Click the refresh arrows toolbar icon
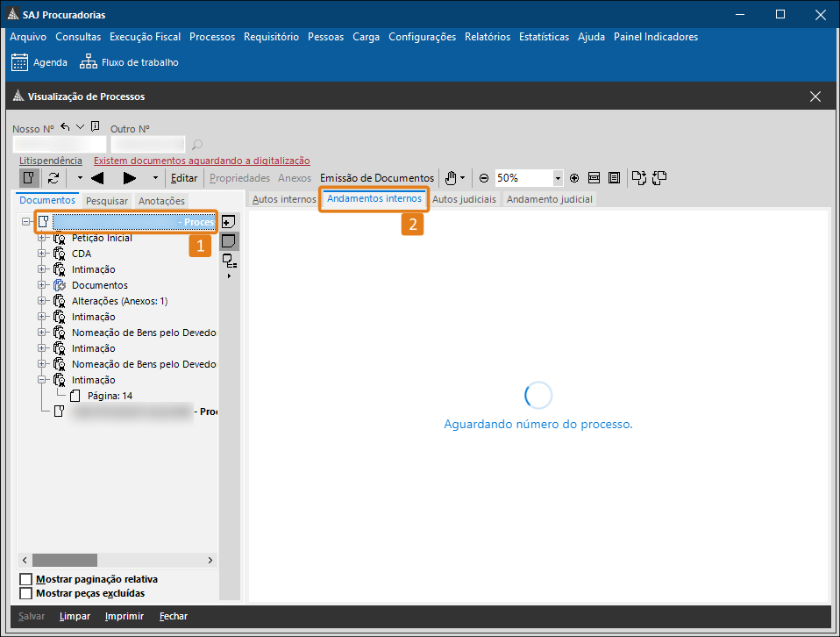The height and width of the screenshot is (637, 840). pos(53,178)
